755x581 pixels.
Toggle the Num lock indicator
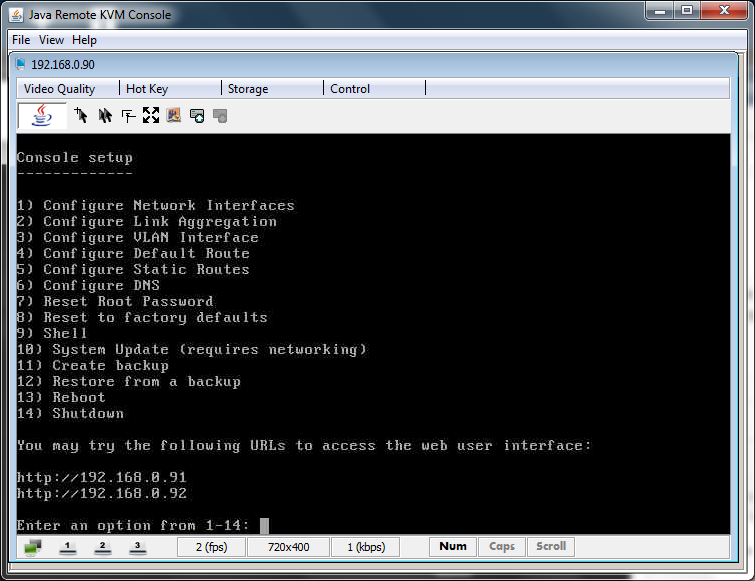pos(452,547)
